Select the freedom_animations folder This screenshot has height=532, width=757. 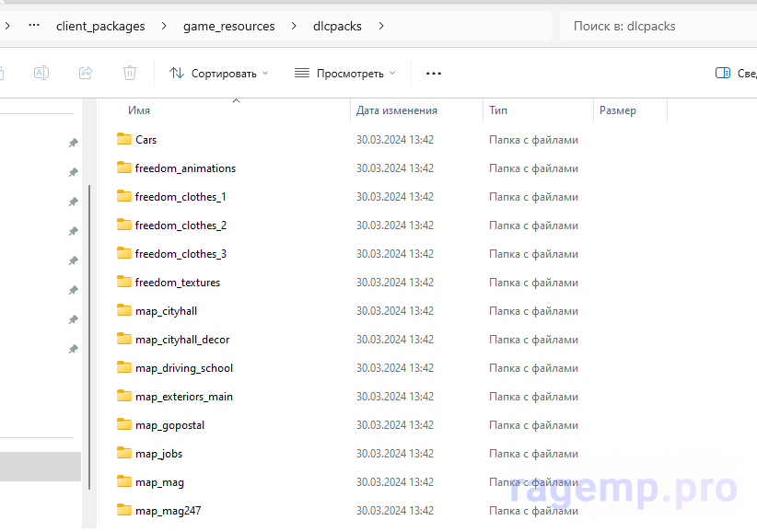(x=185, y=168)
